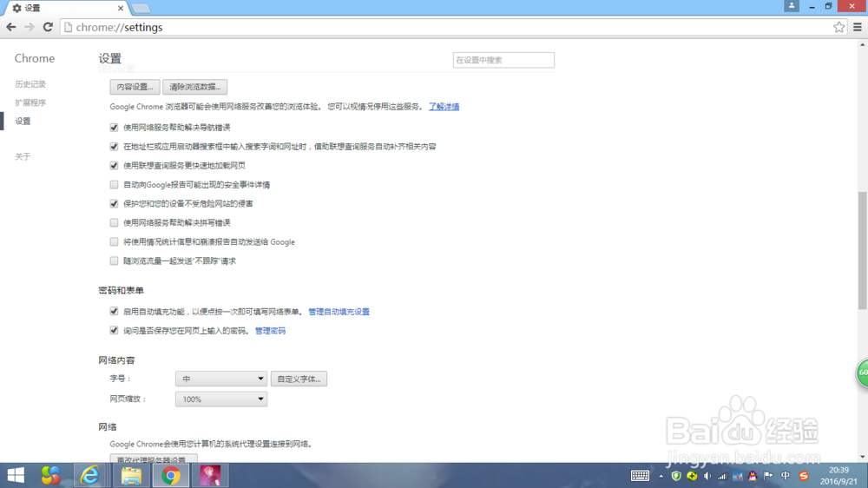
Task: Toggle 保护您和您的设备不受危险网站的侵害
Action: [x=114, y=204]
